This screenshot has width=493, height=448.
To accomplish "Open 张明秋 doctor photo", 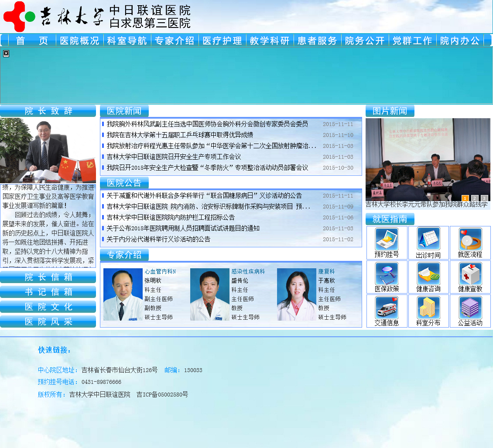I will 123,294.
